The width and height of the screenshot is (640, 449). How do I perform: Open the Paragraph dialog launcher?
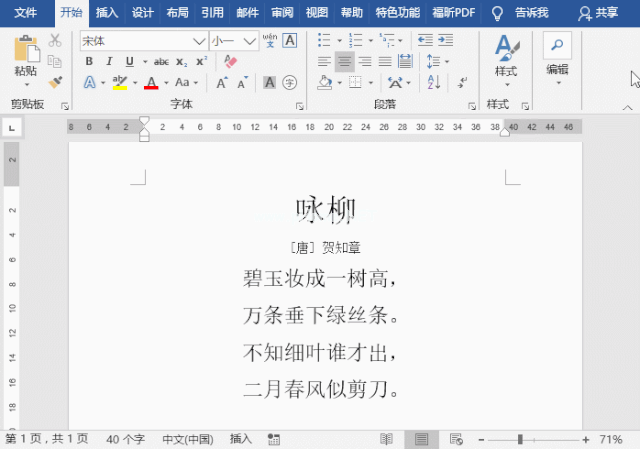472,107
